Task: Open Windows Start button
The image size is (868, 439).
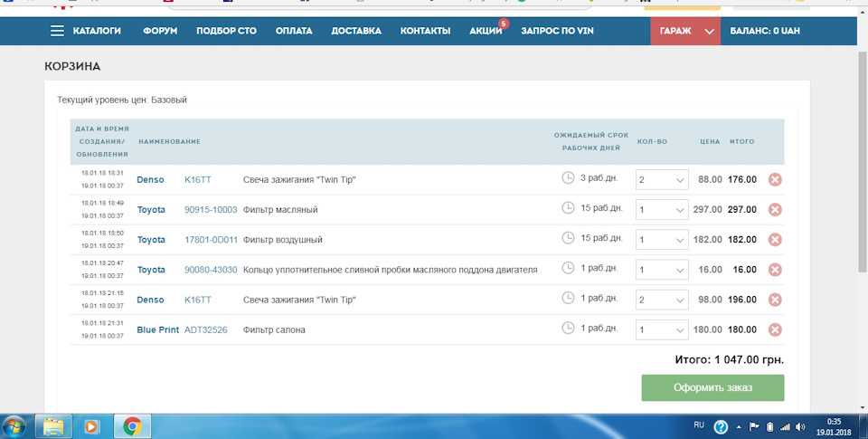Action: 15,427
